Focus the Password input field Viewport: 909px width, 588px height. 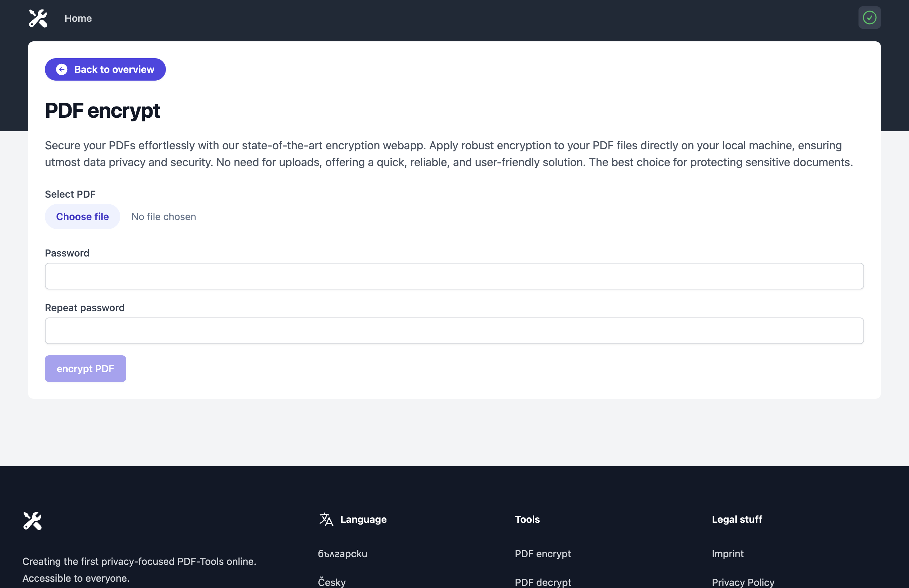(454, 276)
